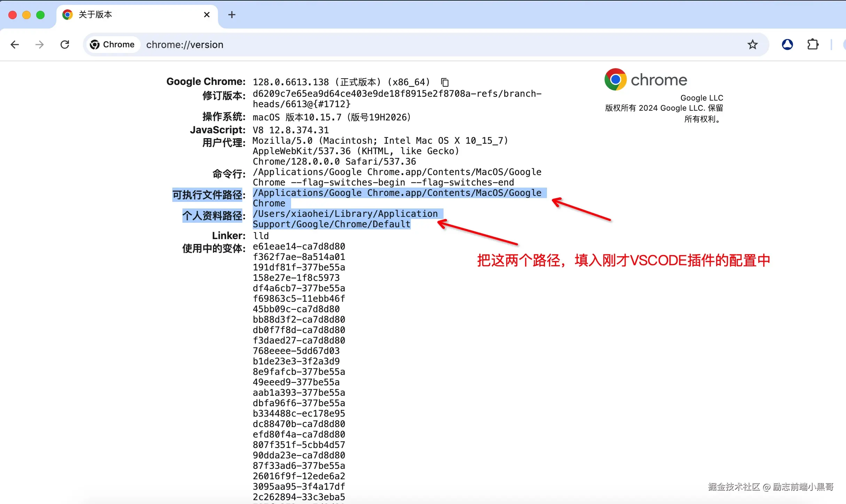Screen dimensions: 846x504
Task: Click the Chrome logo on page
Action: click(x=615, y=79)
